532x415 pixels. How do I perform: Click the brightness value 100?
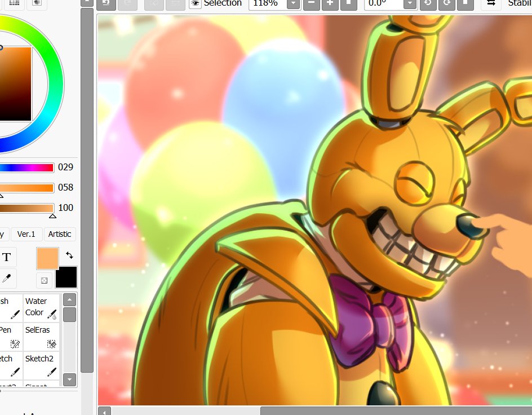(x=65, y=207)
